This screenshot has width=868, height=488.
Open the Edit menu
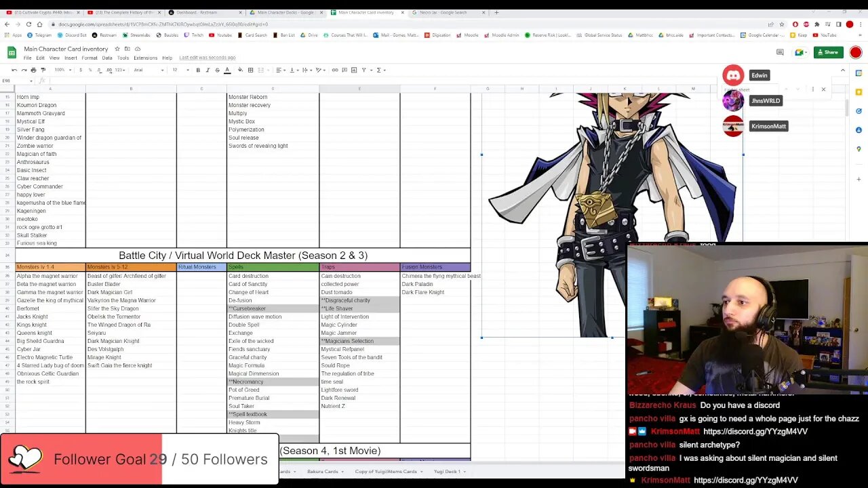click(40, 58)
